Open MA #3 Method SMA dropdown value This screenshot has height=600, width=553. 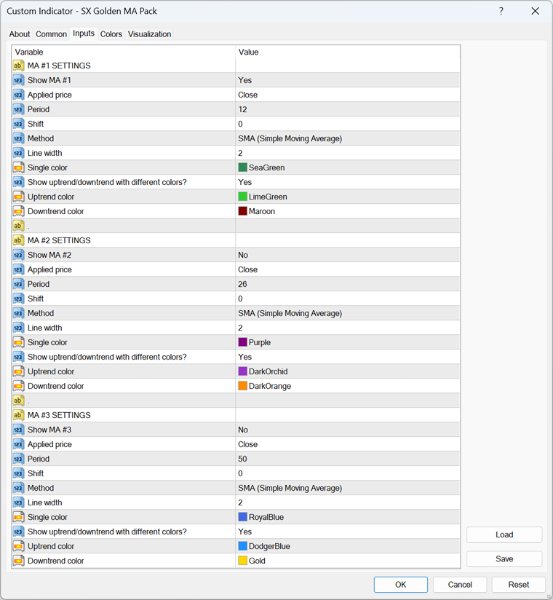(x=290, y=488)
